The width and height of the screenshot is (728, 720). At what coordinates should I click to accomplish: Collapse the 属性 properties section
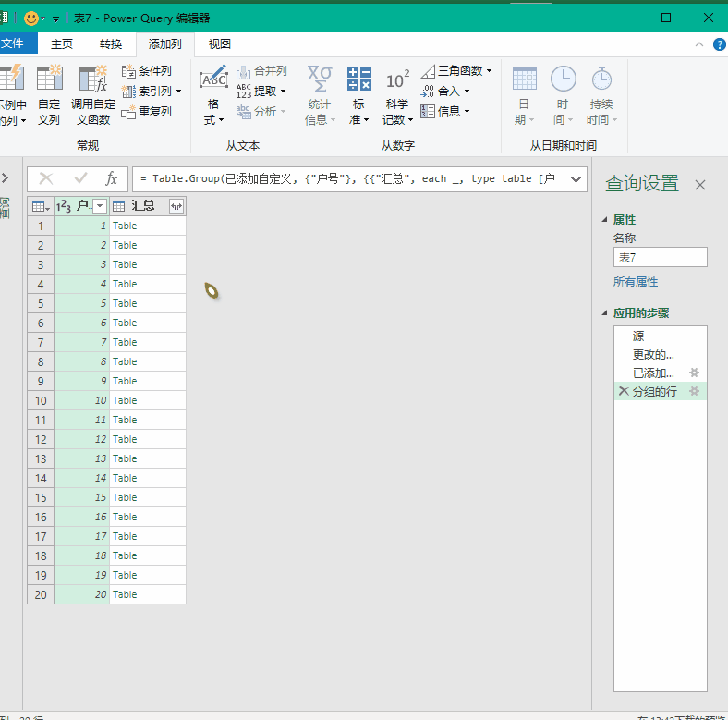click(605, 220)
